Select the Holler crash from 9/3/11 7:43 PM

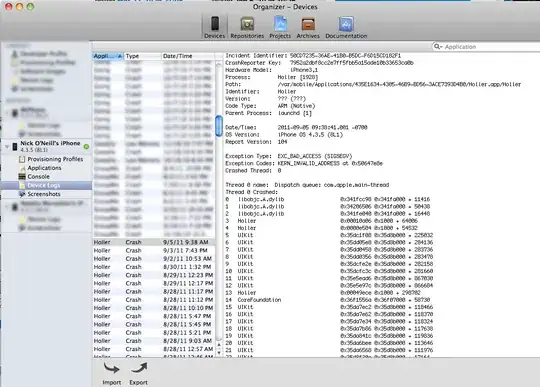pos(154,250)
